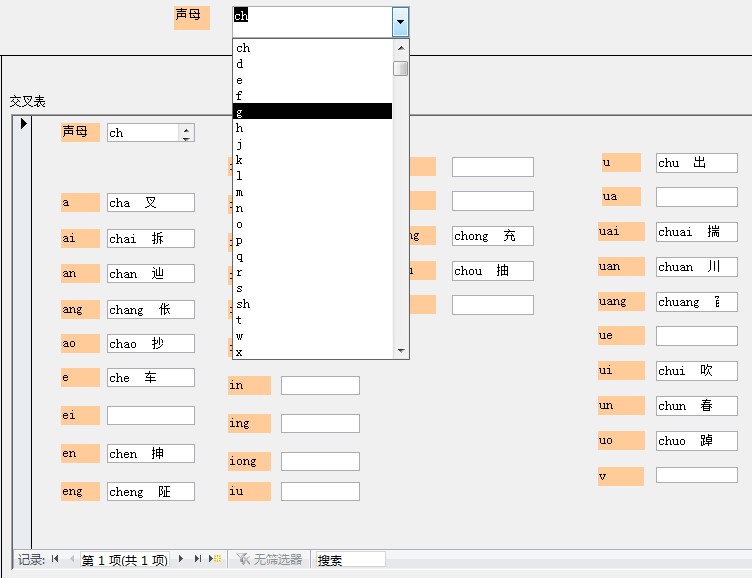752x578 pixels.
Task: Pick 'k' from the initials list
Action: pos(239,160)
